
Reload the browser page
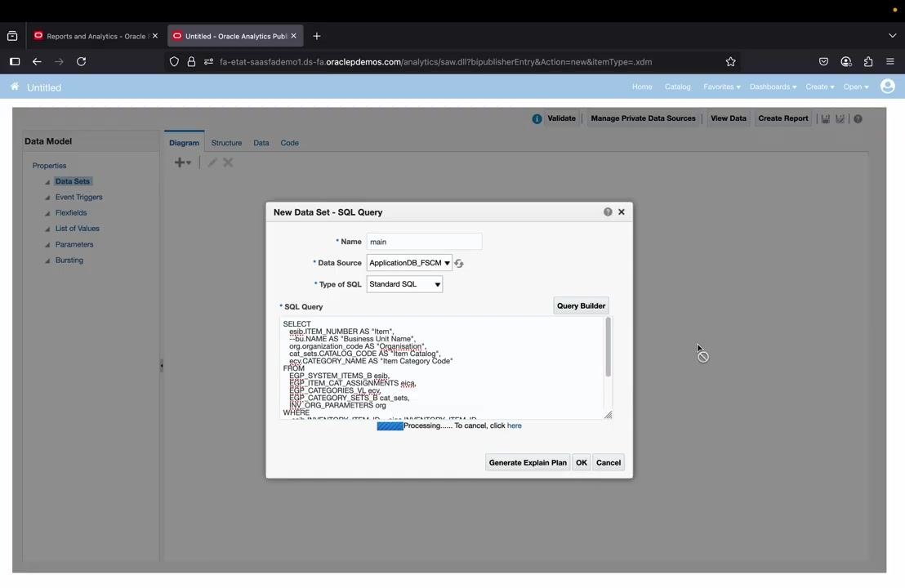tap(82, 62)
